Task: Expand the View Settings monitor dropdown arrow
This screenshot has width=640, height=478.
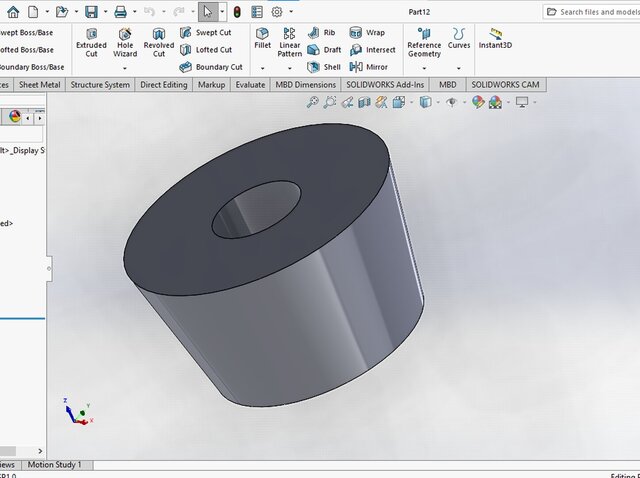Action: 535,102
